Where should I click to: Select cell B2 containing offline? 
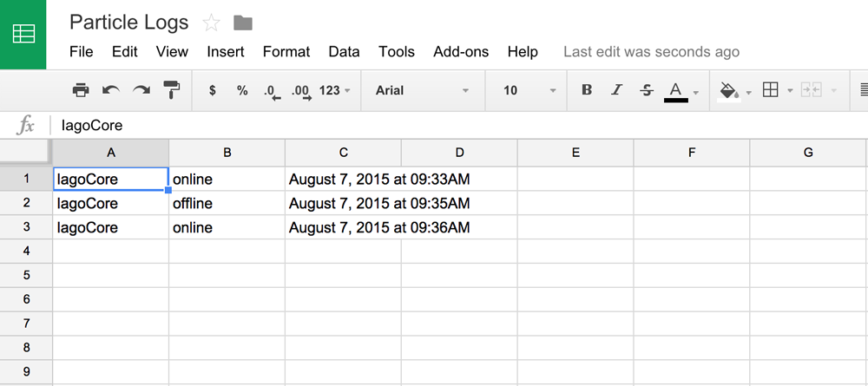pos(227,203)
